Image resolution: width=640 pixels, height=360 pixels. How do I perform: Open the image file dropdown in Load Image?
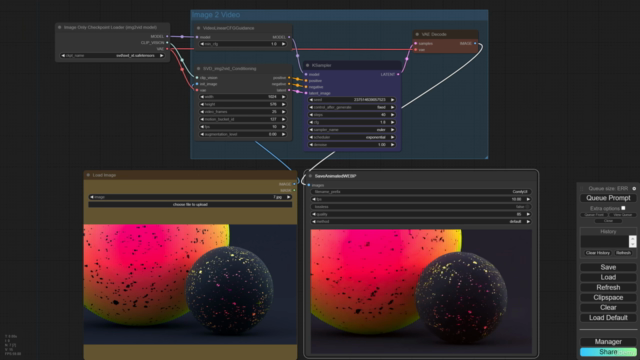pos(190,197)
